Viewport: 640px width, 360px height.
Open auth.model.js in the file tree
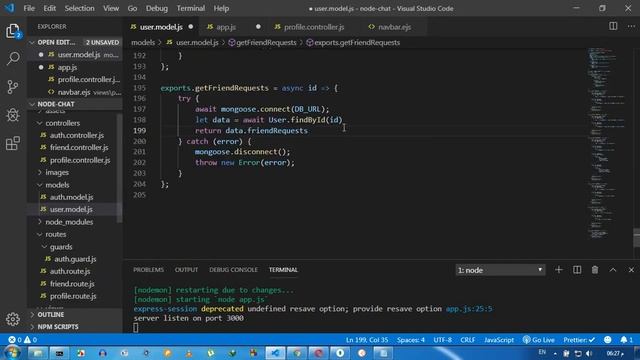71,197
